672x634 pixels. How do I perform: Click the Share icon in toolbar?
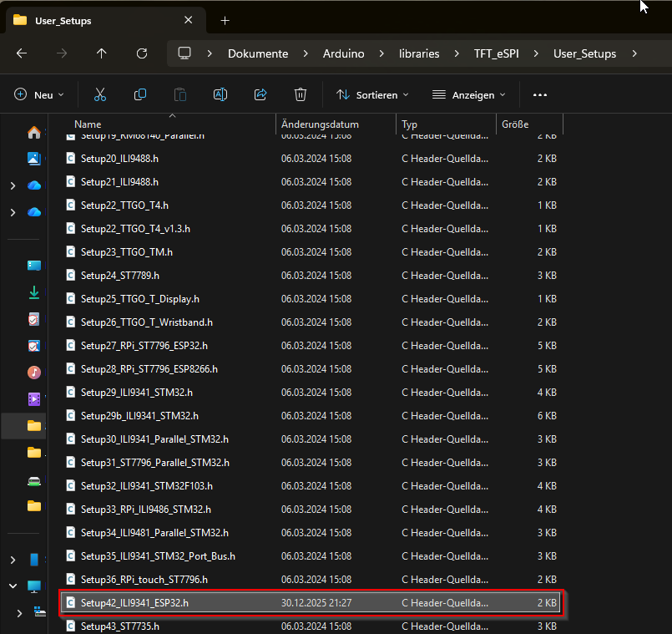click(260, 95)
